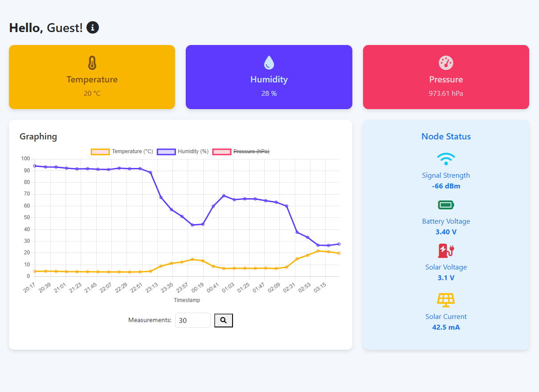
Task: Click the -66 dBm signal value
Action: pos(446,186)
